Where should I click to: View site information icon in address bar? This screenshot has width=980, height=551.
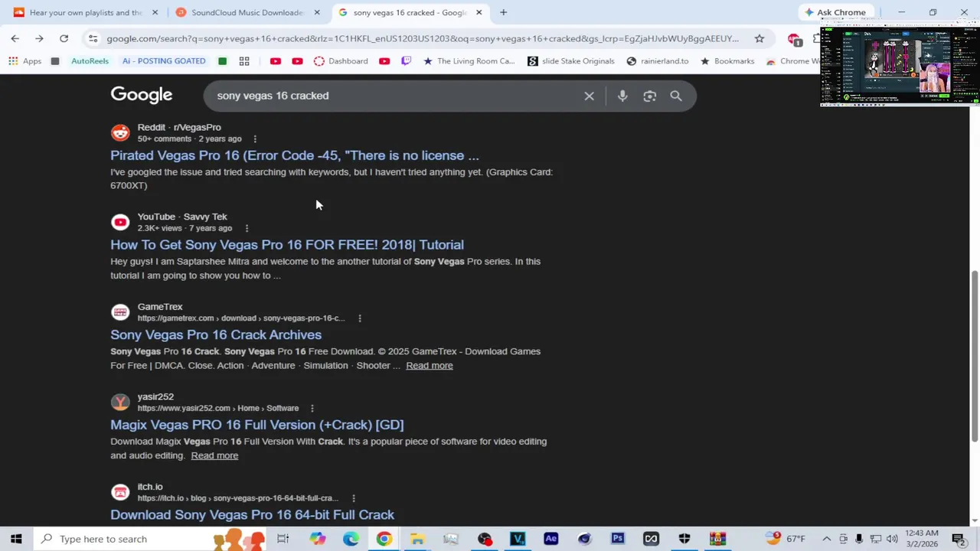(x=93, y=38)
